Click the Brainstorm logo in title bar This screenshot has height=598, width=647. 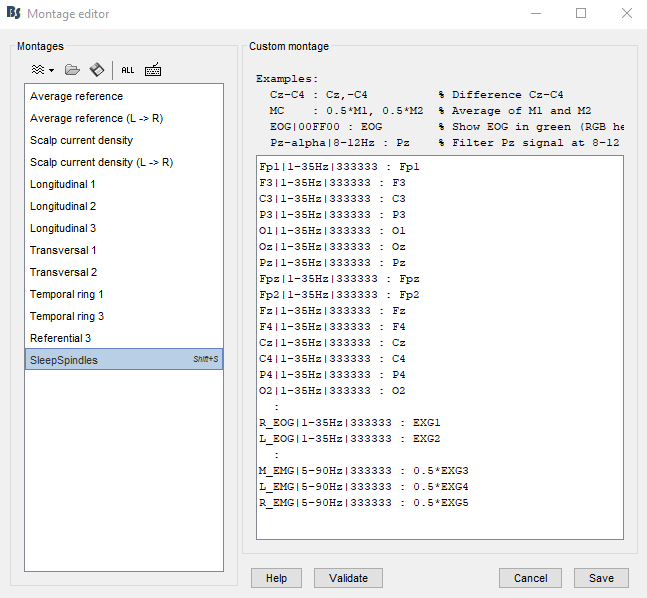click(14, 14)
